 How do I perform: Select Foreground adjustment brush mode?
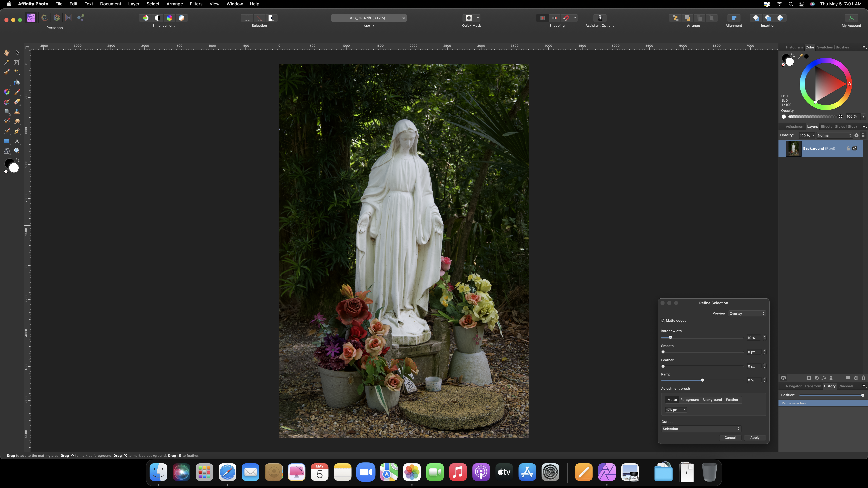point(690,400)
